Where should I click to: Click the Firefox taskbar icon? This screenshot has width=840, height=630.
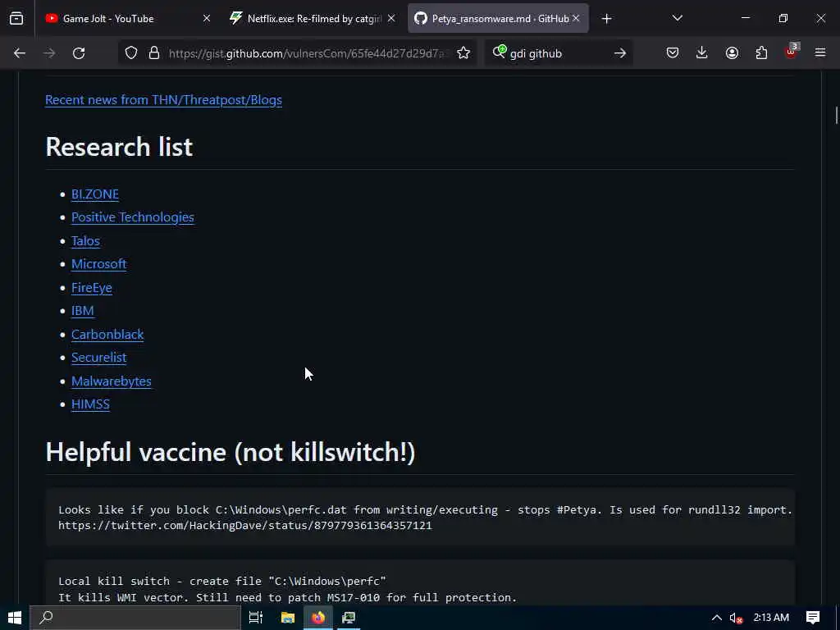tap(318, 618)
